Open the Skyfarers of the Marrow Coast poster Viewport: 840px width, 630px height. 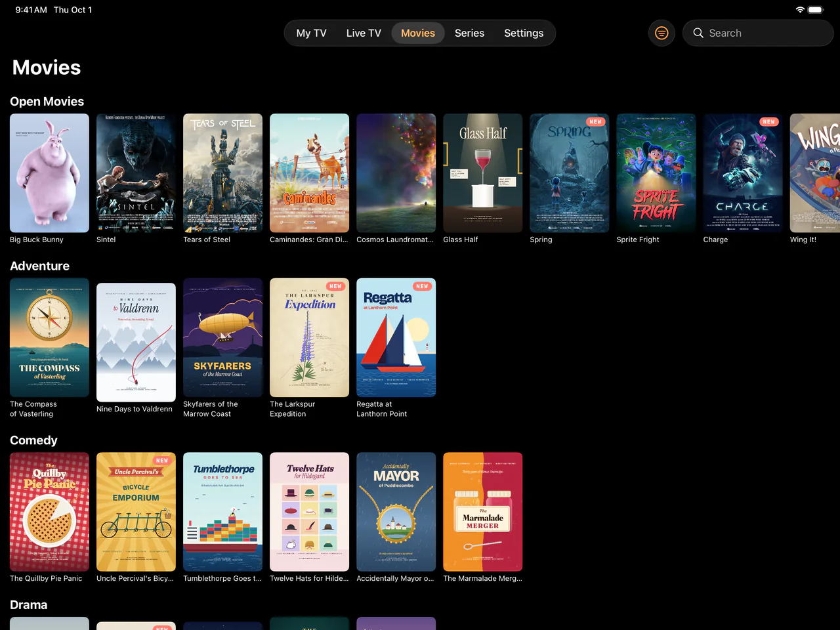(x=222, y=337)
